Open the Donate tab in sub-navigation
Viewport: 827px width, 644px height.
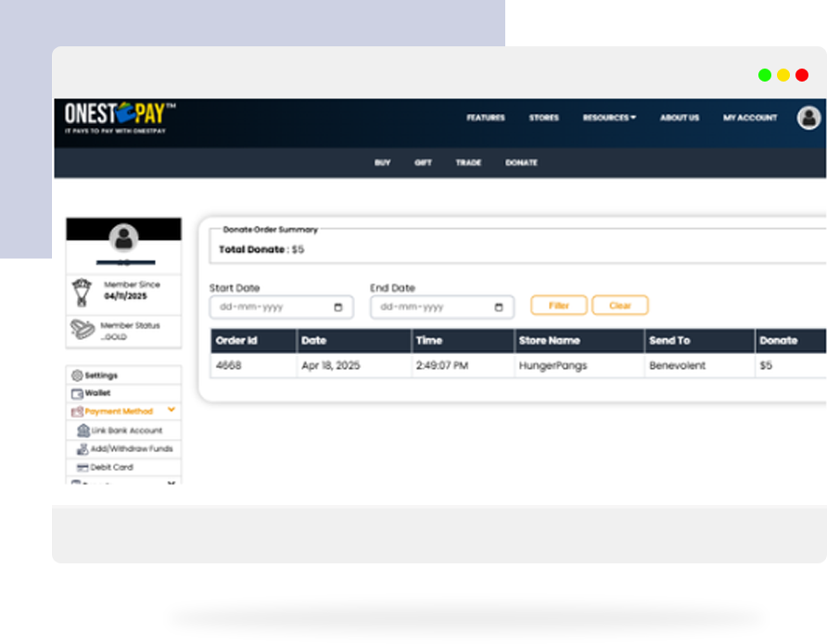coord(521,163)
